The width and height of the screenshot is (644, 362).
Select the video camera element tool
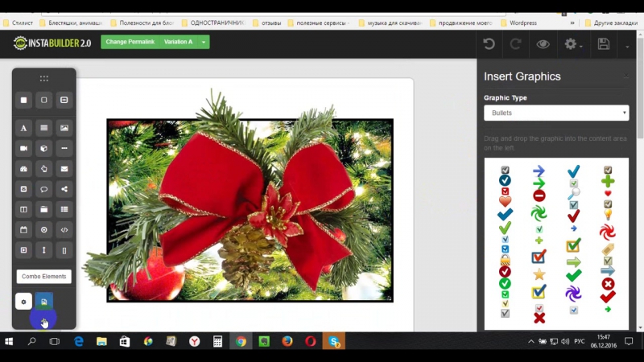24,149
